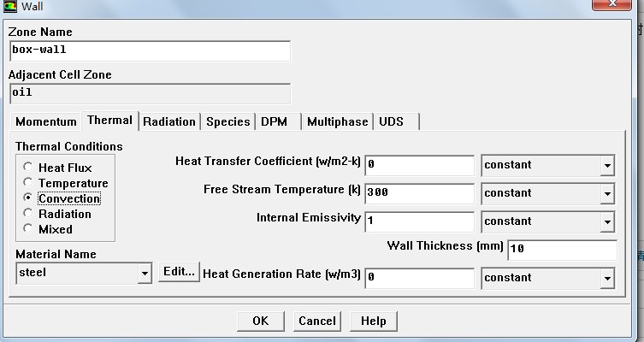Select the Radiation thermal condition option

tap(29, 214)
